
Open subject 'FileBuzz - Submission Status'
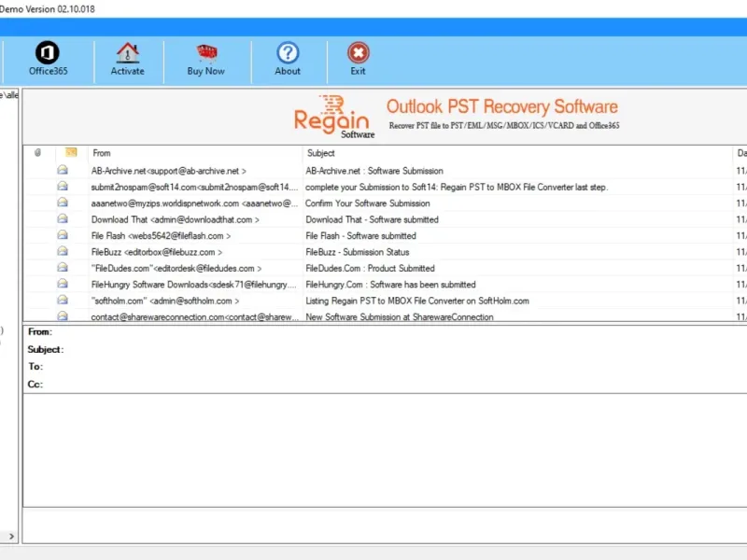(x=358, y=252)
